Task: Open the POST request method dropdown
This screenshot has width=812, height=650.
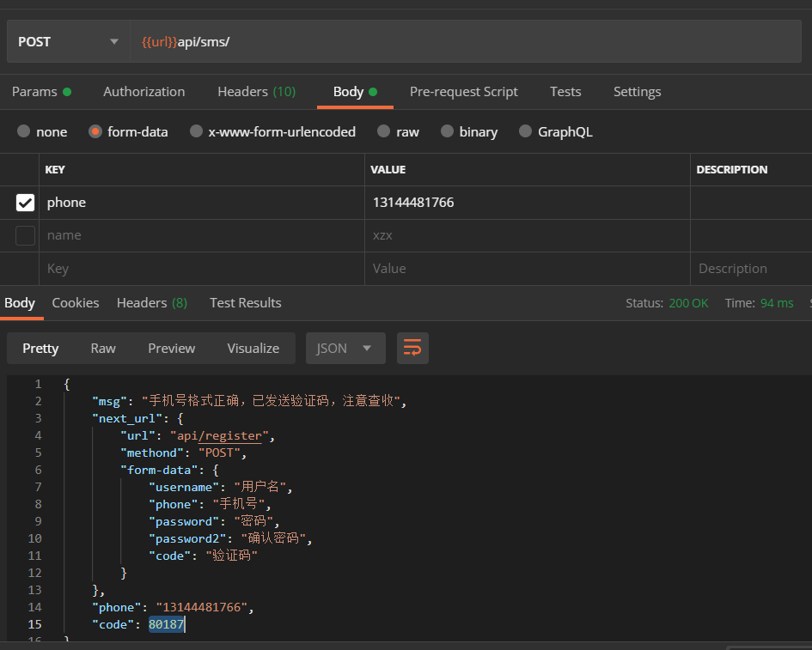Action: 67,40
